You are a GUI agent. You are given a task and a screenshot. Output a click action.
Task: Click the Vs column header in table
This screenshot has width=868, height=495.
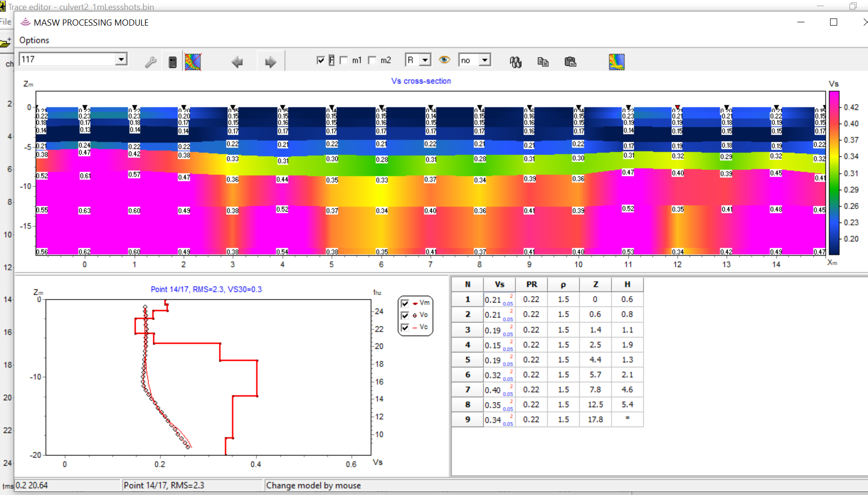499,284
